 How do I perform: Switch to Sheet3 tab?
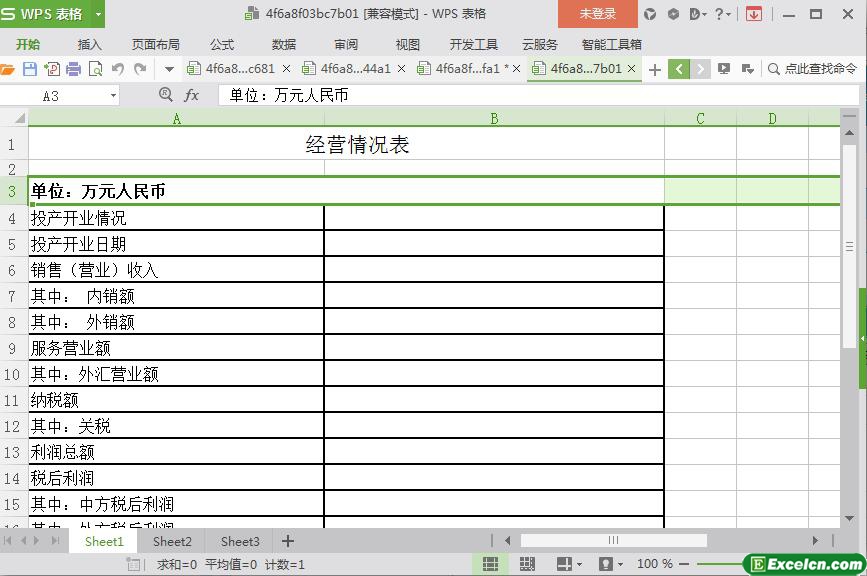coord(240,542)
